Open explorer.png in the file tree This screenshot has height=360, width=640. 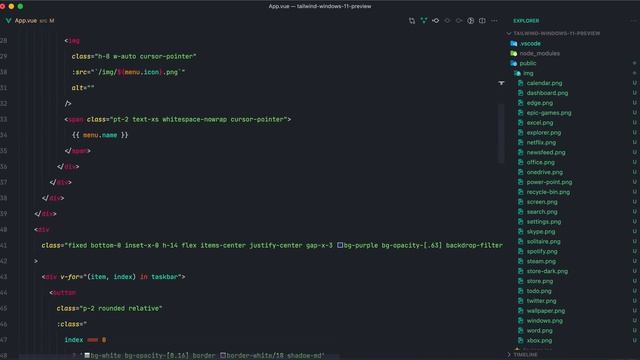pyautogui.click(x=544, y=133)
